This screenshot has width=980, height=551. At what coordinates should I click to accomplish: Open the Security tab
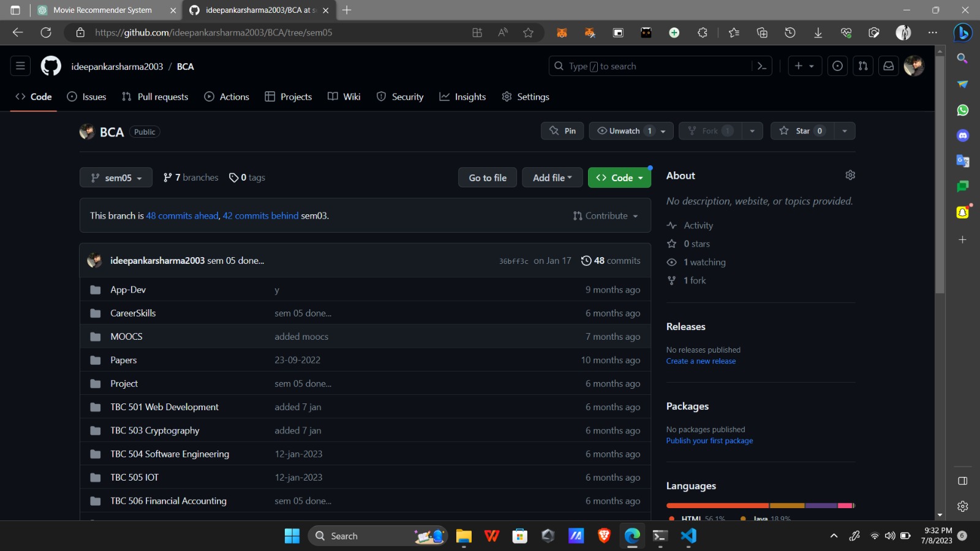pyautogui.click(x=400, y=97)
